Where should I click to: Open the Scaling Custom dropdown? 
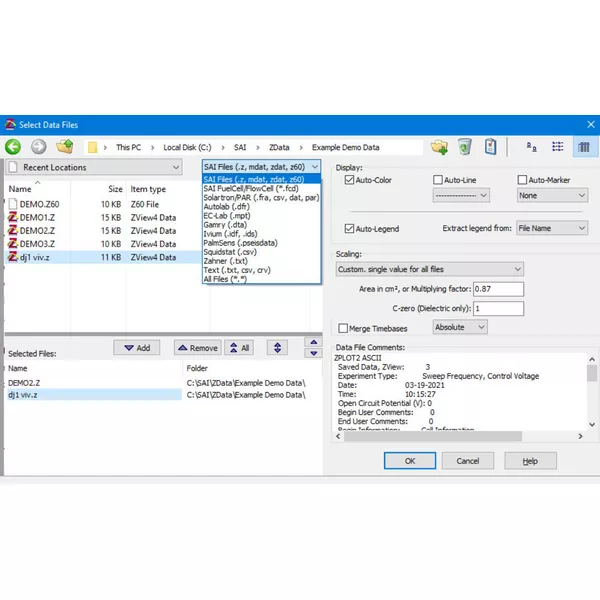(430, 269)
